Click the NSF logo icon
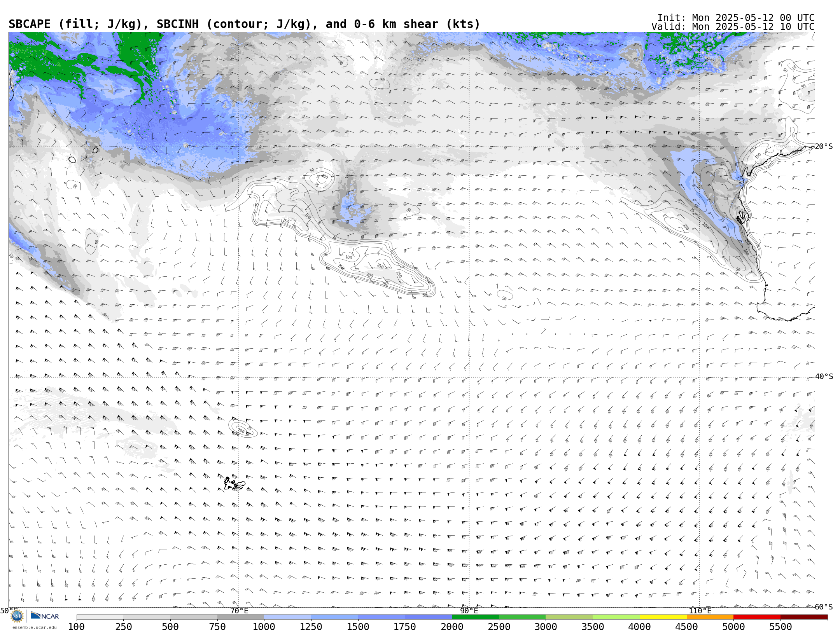The image size is (840, 632). click(x=17, y=616)
